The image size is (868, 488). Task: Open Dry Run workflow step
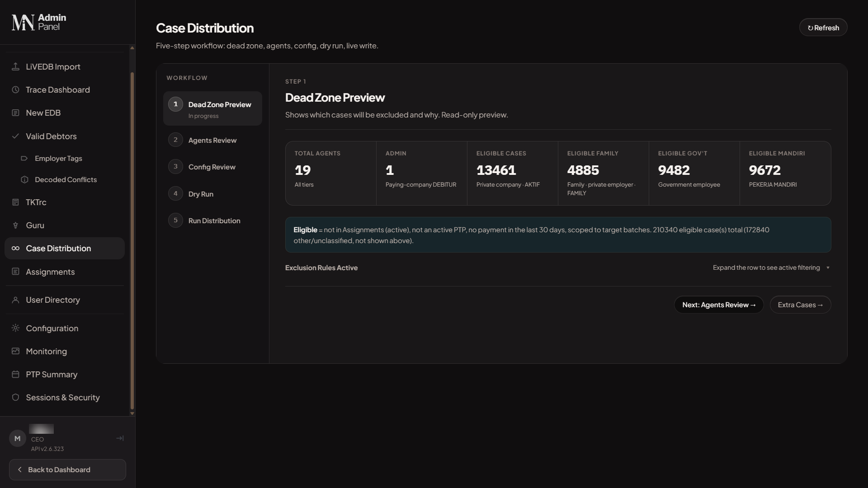pyautogui.click(x=212, y=194)
